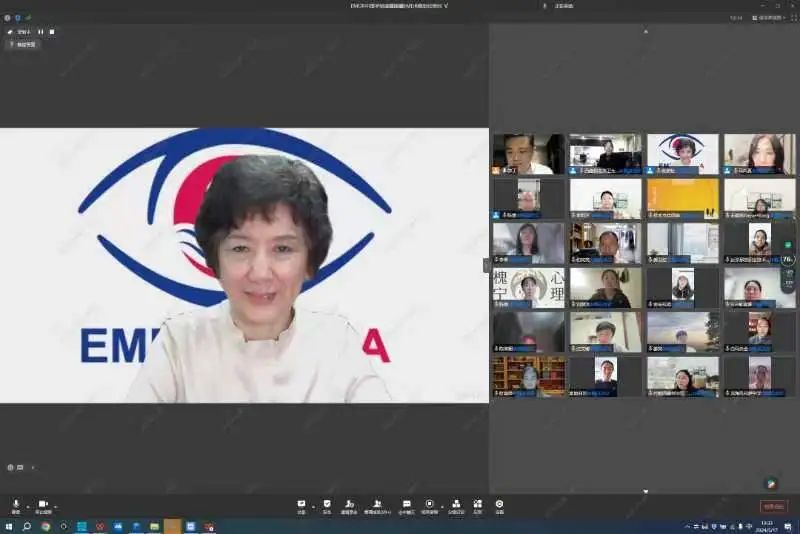Select the main speaker video
Image resolution: width=800 pixels, height=534 pixels.
pos(244,265)
